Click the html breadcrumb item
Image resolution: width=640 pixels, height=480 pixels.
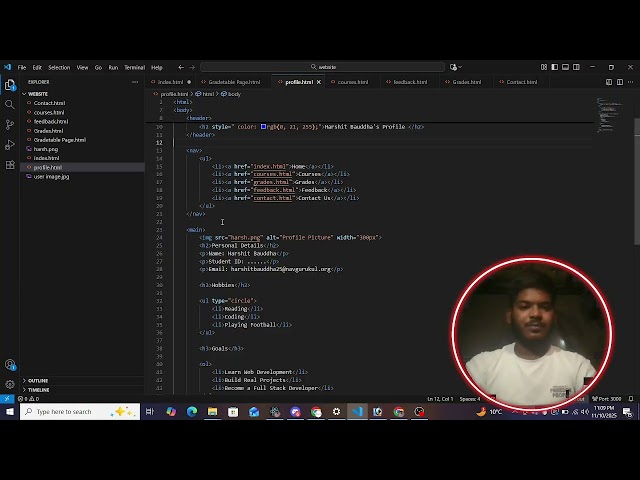tap(204, 94)
